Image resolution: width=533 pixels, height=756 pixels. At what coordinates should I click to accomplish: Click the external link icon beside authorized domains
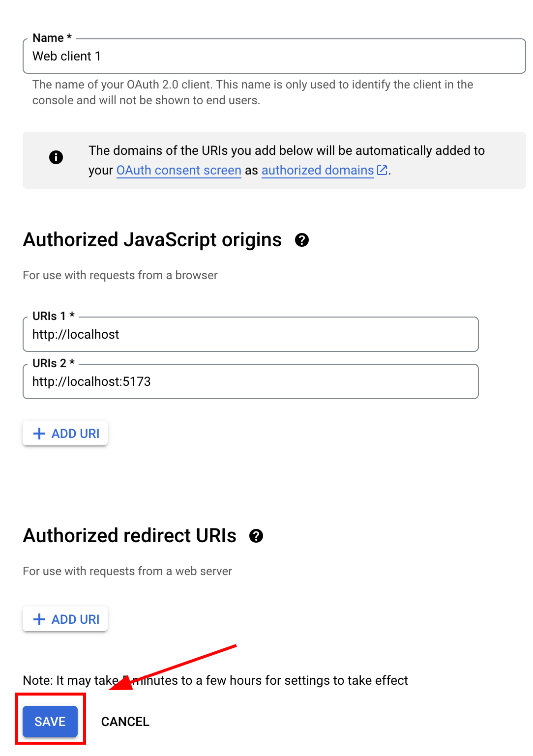[382, 170]
